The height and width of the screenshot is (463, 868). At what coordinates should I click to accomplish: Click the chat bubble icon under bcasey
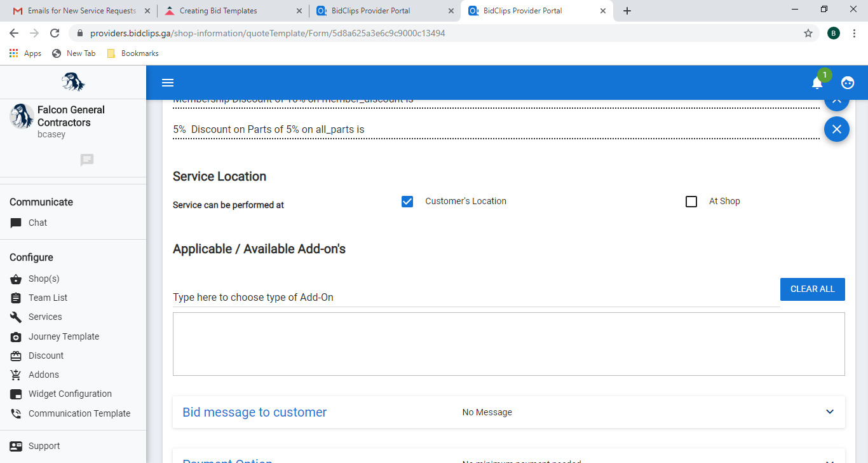coord(87,160)
